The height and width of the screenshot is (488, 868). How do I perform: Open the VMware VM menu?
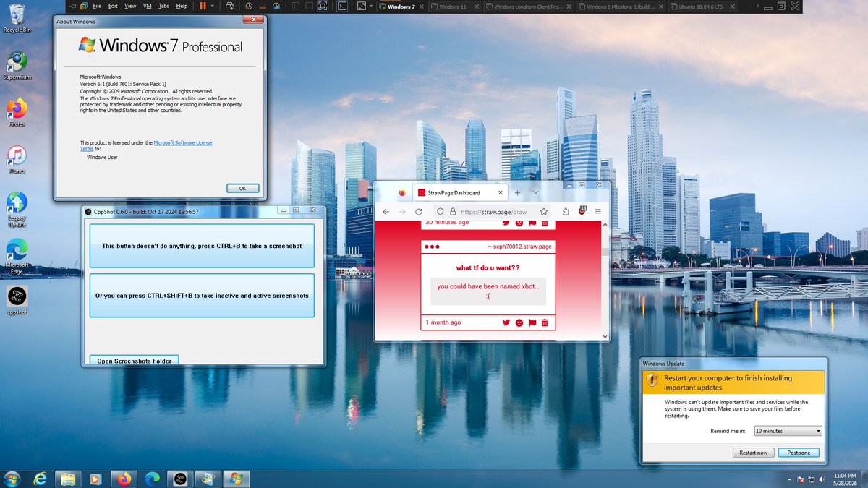pos(148,6)
